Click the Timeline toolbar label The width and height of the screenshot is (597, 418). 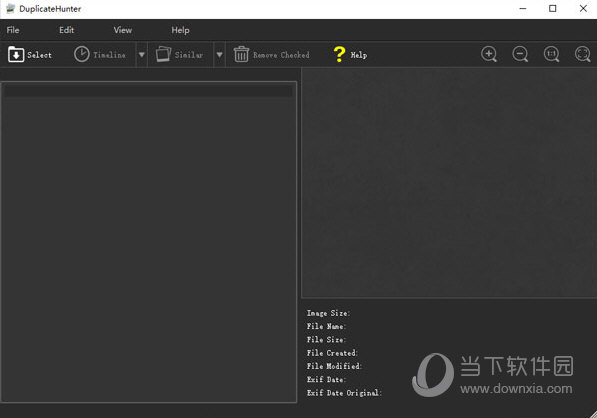pos(109,55)
